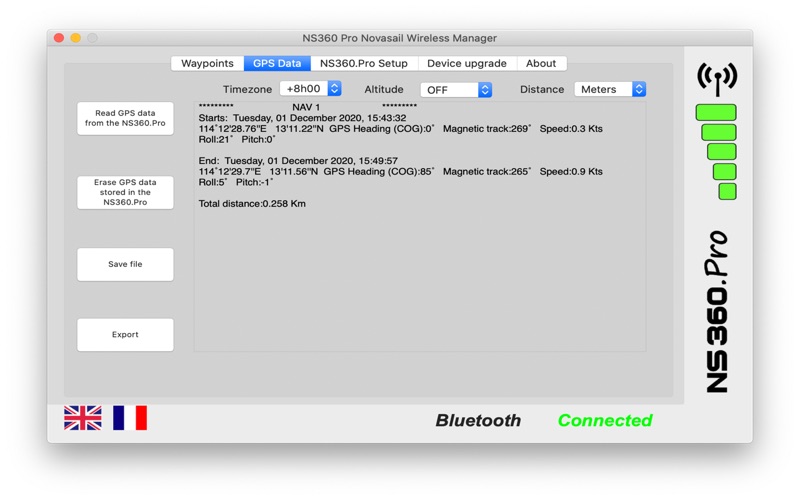Click the Total distance:0.258 Km line
800x500 pixels.
coord(252,204)
